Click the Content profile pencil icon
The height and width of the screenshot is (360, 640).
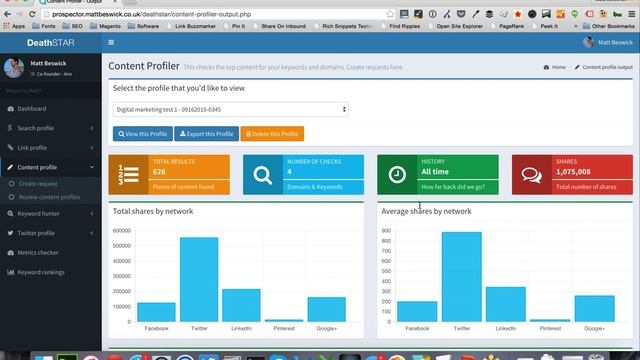pos(11,167)
